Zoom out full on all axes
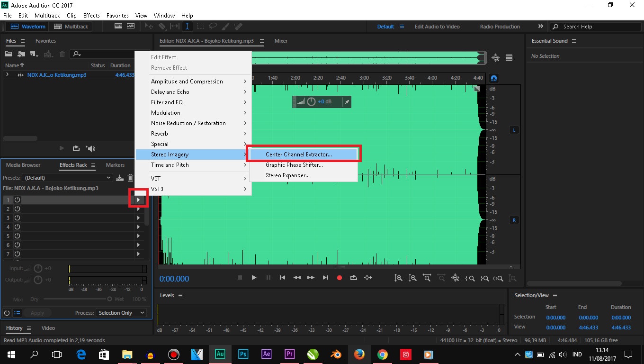The width and height of the screenshot is (644, 364). coord(455,278)
